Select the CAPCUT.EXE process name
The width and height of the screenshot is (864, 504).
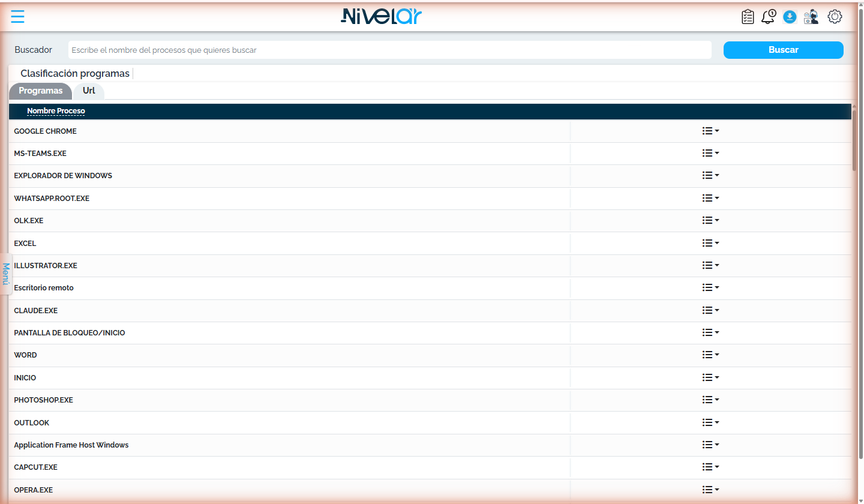pyautogui.click(x=36, y=467)
